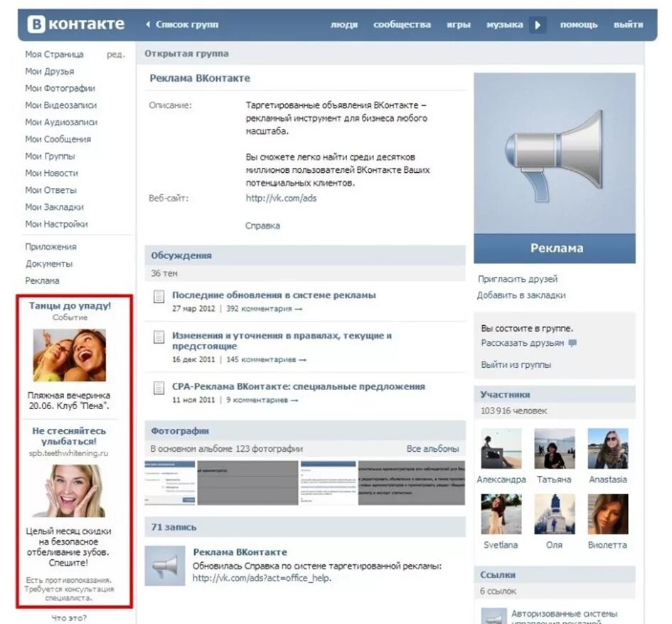Viewport: 672px width, 624px height.
Task: Click Пригласить друзей
Action: (x=518, y=279)
